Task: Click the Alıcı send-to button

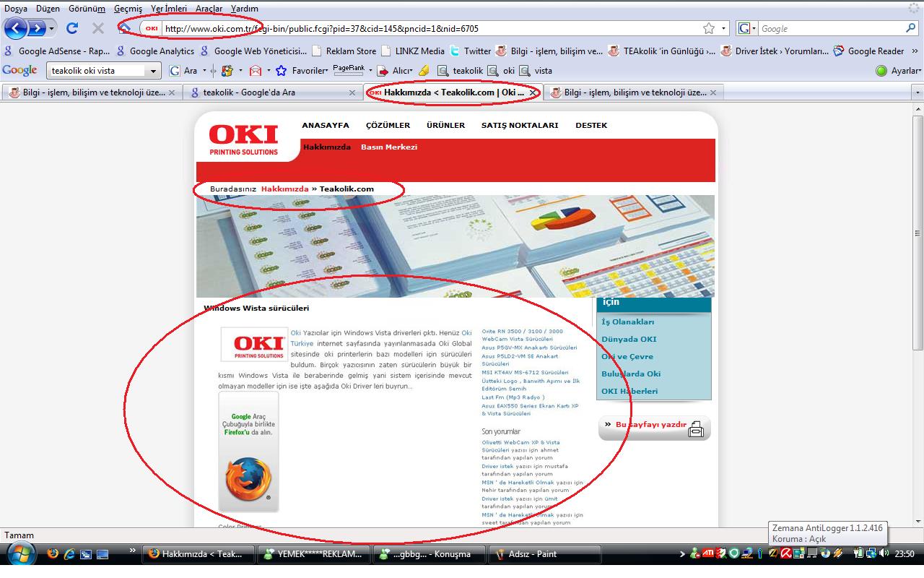Action: point(394,71)
